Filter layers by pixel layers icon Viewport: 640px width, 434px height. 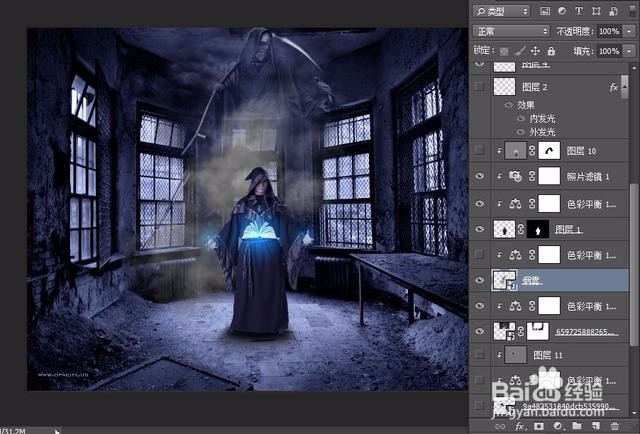(x=544, y=11)
